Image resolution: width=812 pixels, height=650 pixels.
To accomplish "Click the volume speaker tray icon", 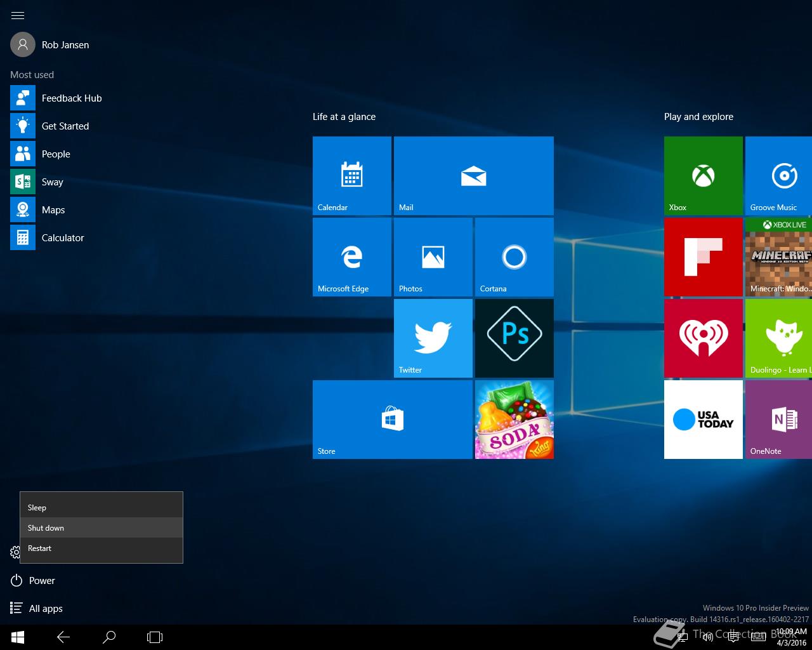I will 708,637.
